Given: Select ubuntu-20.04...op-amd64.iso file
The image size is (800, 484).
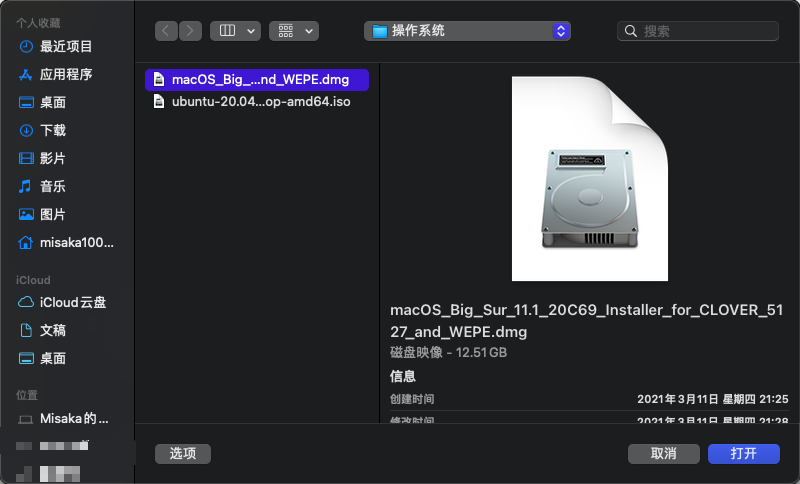Looking at the screenshot, I should [x=257, y=101].
